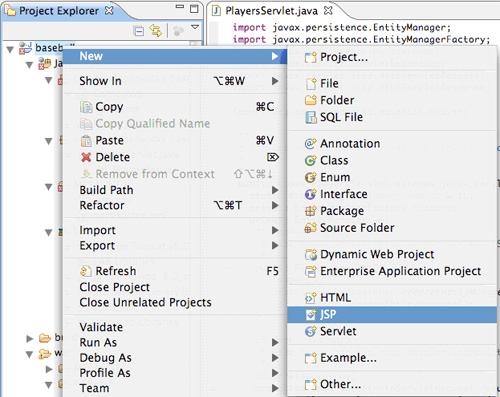The height and width of the screenshot is (397, 500).
Task: Click the Other... icon
Action: (311, 385)
